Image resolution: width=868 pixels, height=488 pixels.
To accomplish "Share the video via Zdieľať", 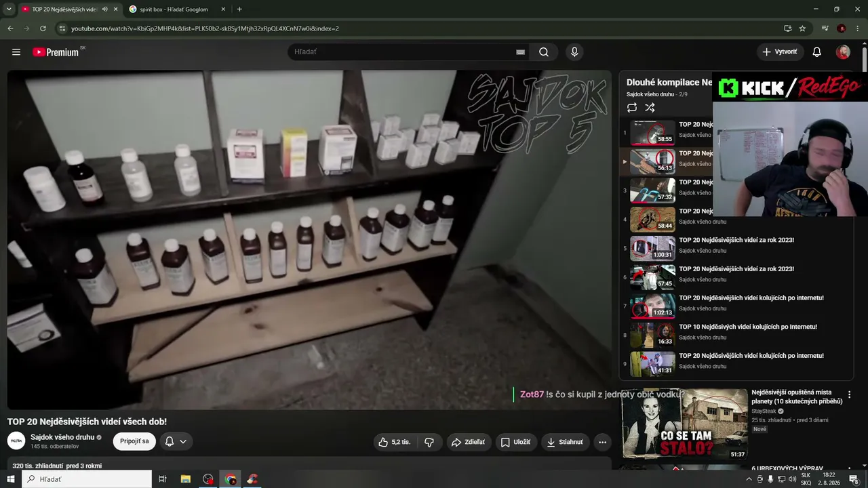I will pos(469,442).
